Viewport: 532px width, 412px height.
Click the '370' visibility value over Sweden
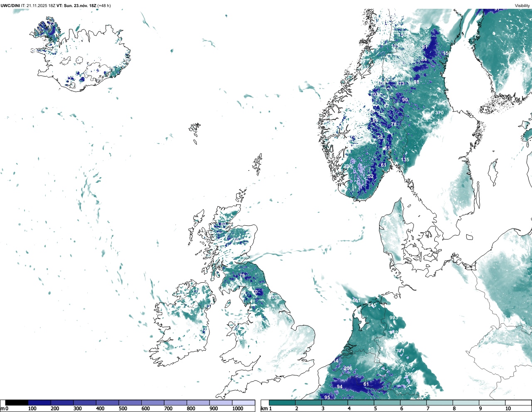tap(439, 113)
